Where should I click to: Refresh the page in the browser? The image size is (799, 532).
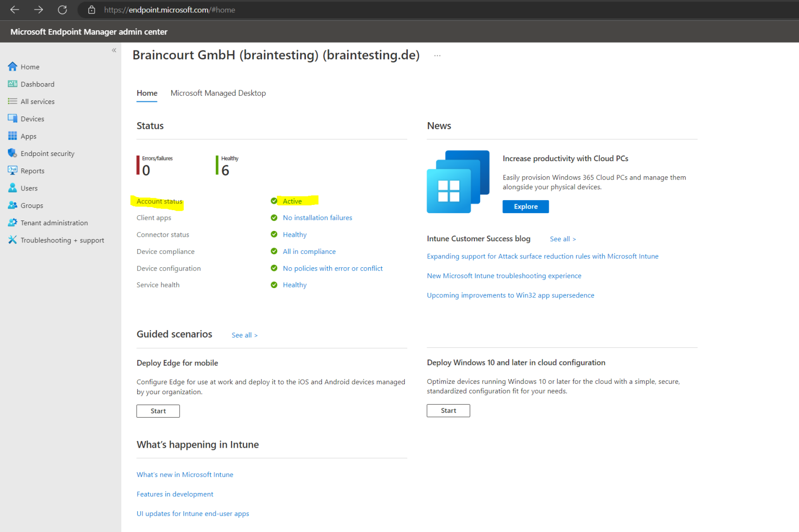[62, 9]
